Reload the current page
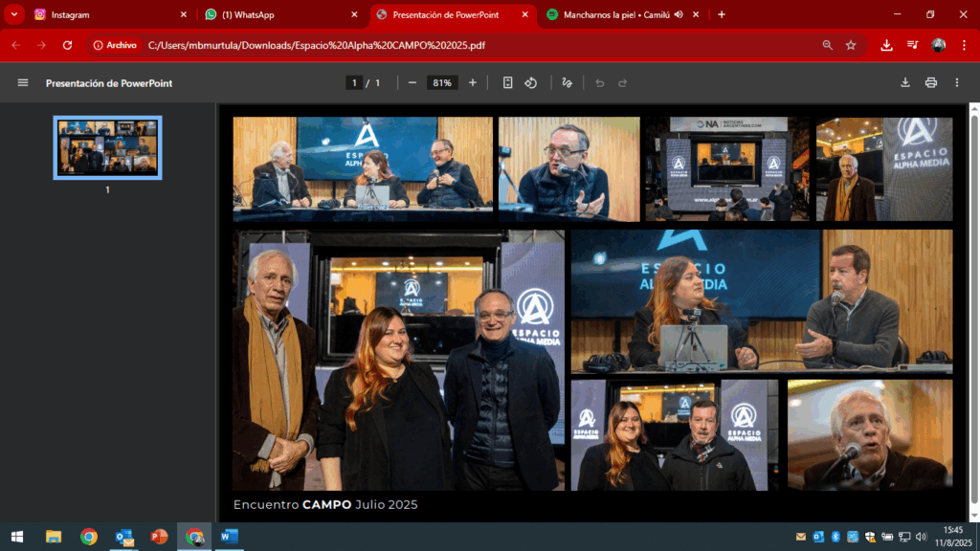Image resolution: width=980 pixels, height=551 pixels. 67,45
